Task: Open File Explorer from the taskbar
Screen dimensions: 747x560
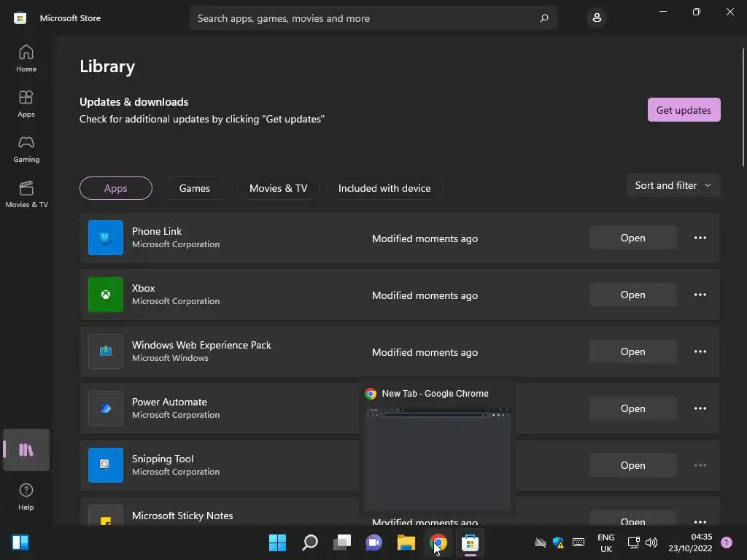Action: coord(406,542)
